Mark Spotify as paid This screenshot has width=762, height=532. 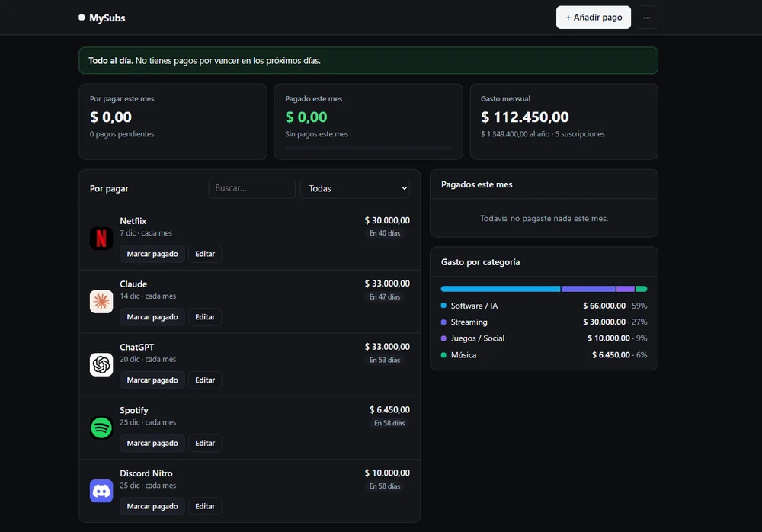[x=152, y=444]
